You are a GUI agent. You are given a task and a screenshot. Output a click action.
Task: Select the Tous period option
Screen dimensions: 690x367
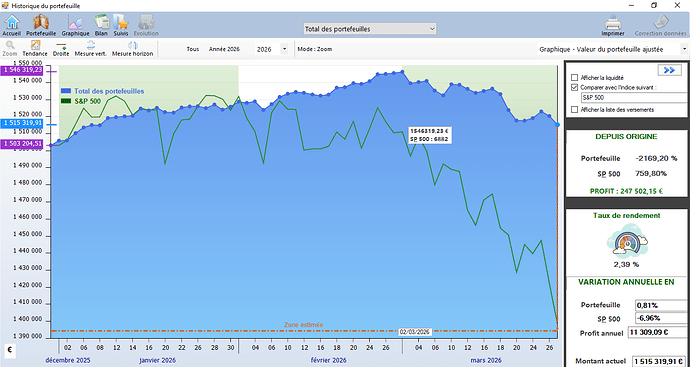193,49
